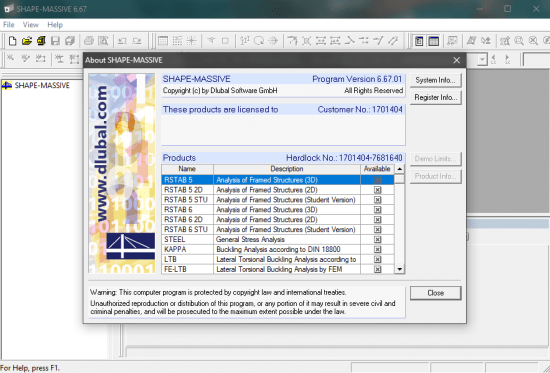Click the Save All stacked disks icon
The height and width of the screenshot is (373, 550).
click(x=70, y=41)
